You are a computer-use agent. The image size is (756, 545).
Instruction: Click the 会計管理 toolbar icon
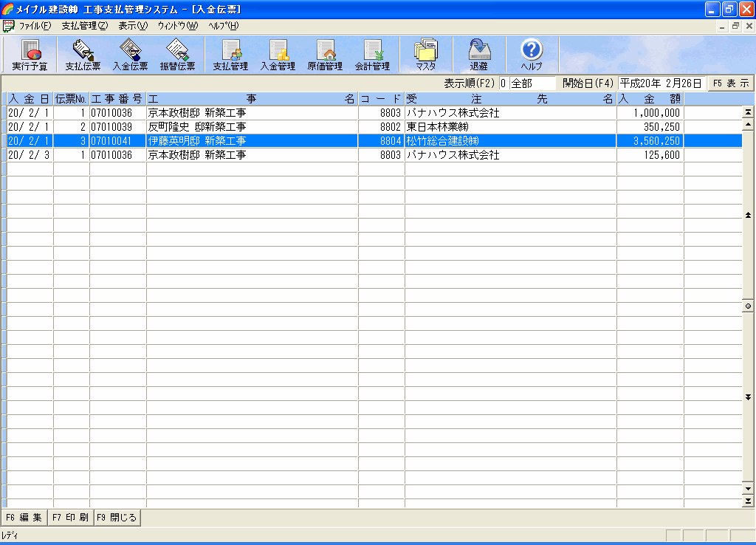tap(372, 55)
